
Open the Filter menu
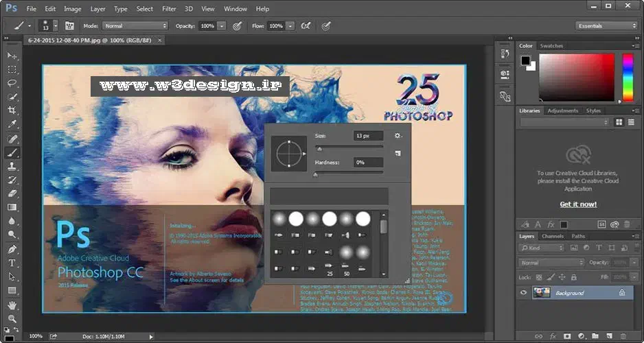[169, 9]
